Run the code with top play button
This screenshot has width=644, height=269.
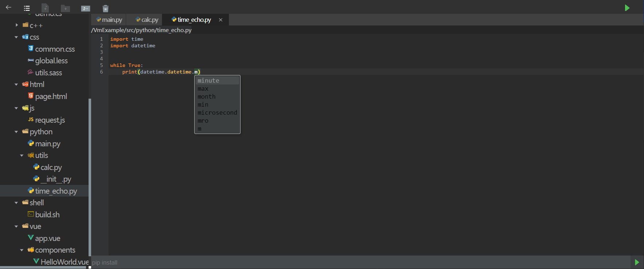(627, 8)
